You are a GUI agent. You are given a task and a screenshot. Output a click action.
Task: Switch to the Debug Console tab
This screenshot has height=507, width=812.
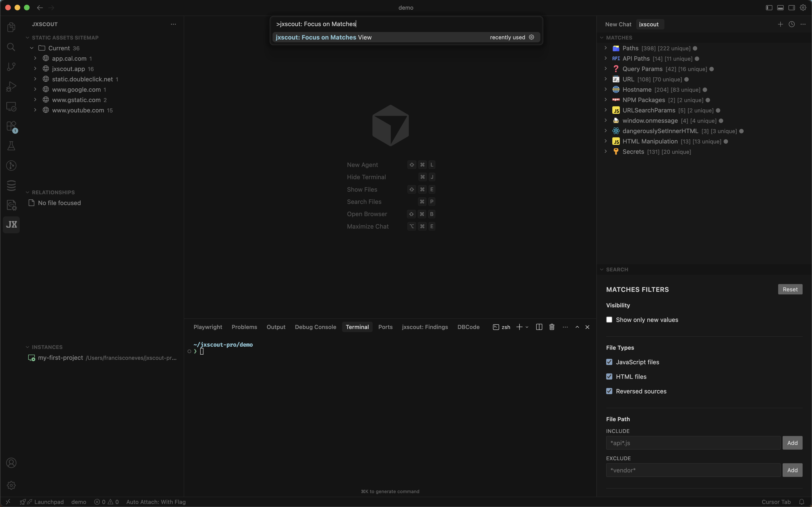point(315,327)
